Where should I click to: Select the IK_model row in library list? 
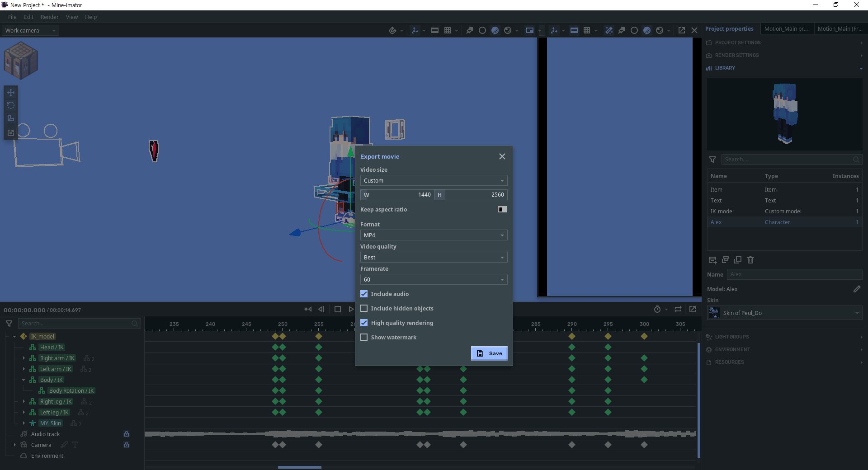click(784, 211)
